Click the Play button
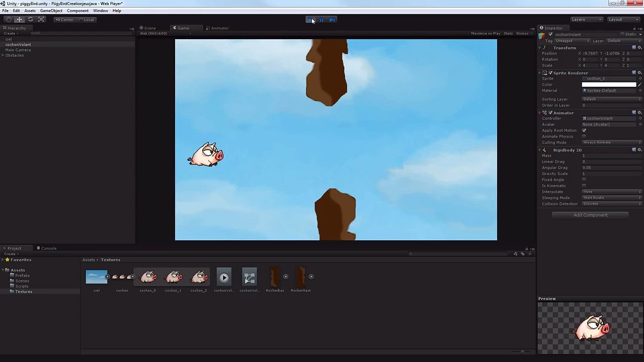This screenshot has height=362, width=644. (x=310, y=20)
